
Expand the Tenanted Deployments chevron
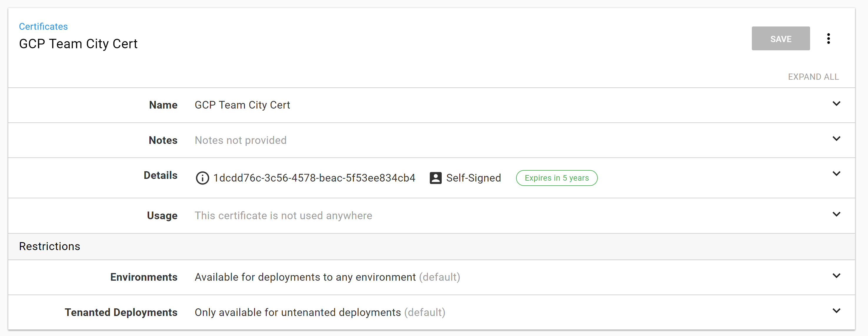click(x=836, y=311)
